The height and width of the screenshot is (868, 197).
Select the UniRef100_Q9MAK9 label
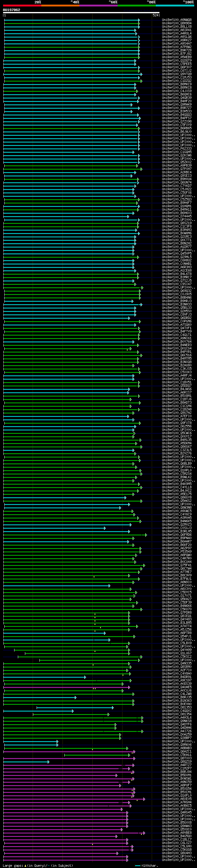click(x=177, y=104)
